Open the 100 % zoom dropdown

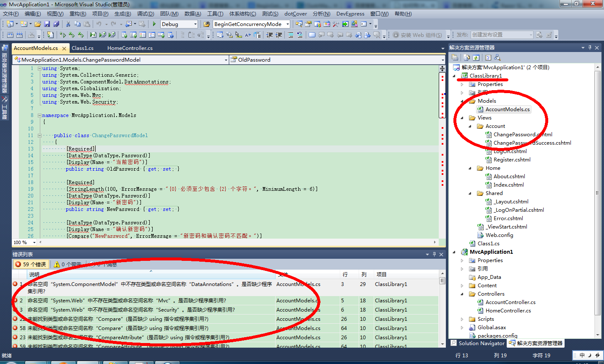tap(34, 242)
